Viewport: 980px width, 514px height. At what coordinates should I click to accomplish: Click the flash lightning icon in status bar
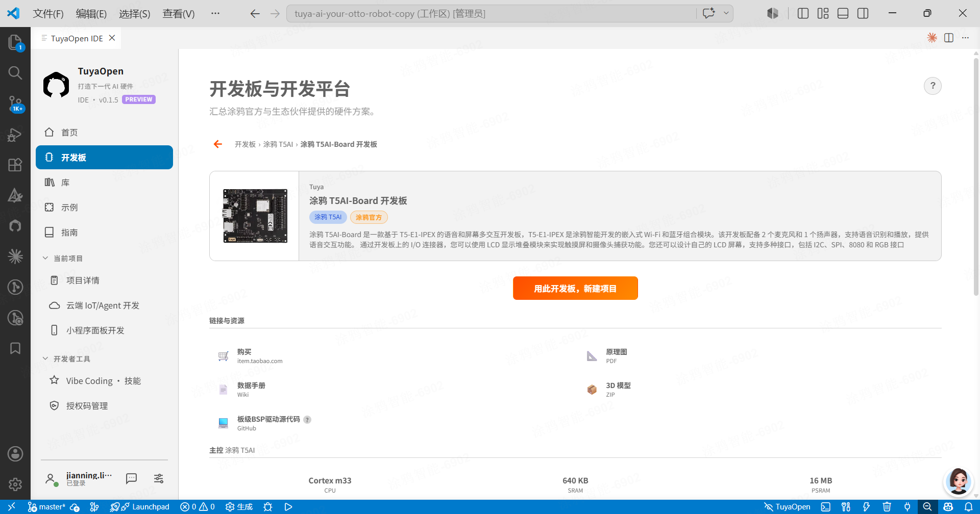[866, 507]
